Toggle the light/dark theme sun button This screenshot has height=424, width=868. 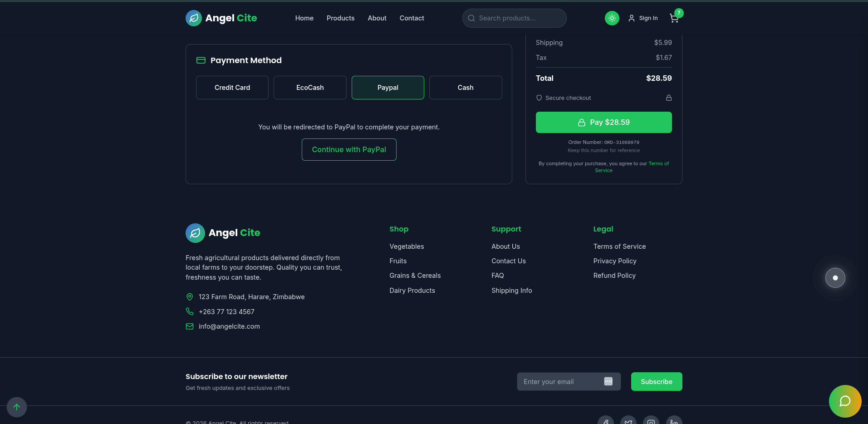coord(612,18)
